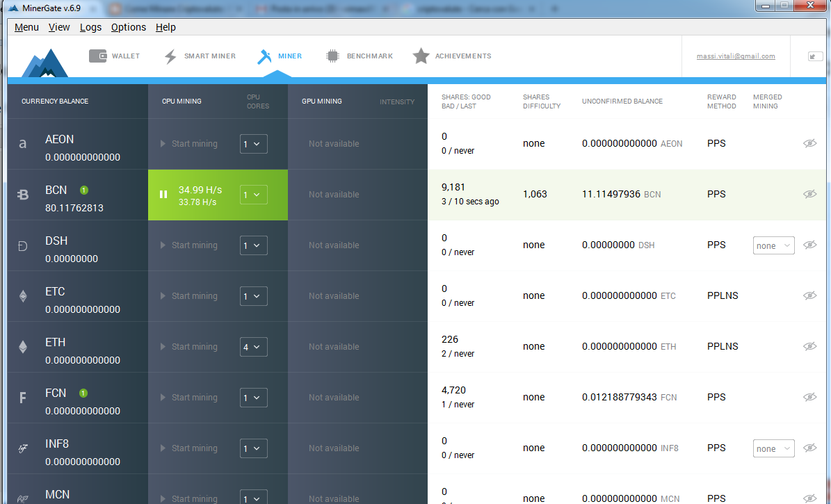Click the ETH good shares 226

coord(450,339)
